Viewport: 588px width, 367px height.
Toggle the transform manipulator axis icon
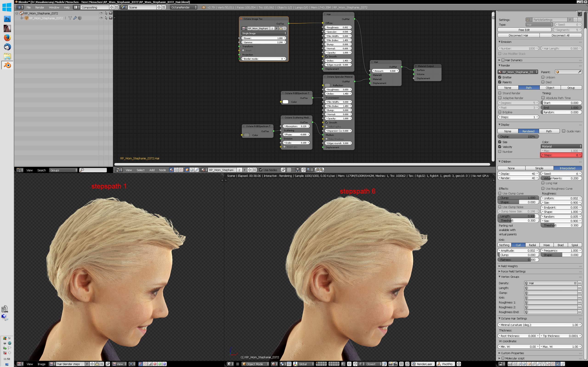[295, 364]
